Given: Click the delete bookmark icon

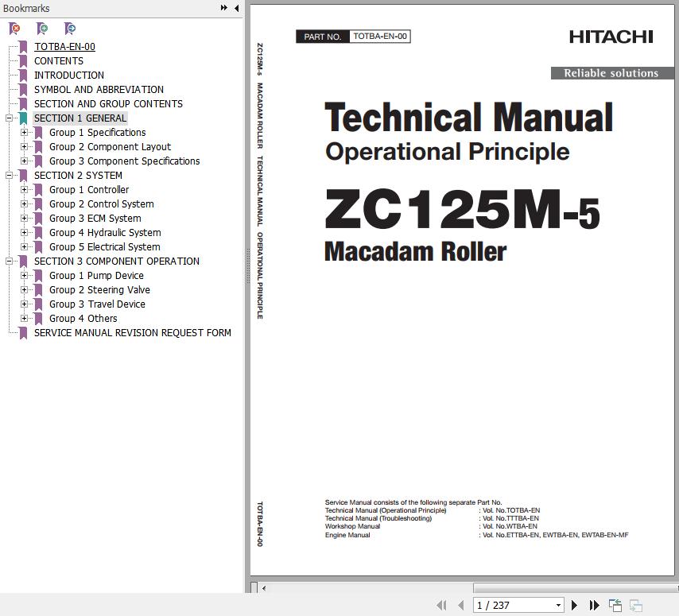Looking at the screenshot, I should tap(14, 29).
